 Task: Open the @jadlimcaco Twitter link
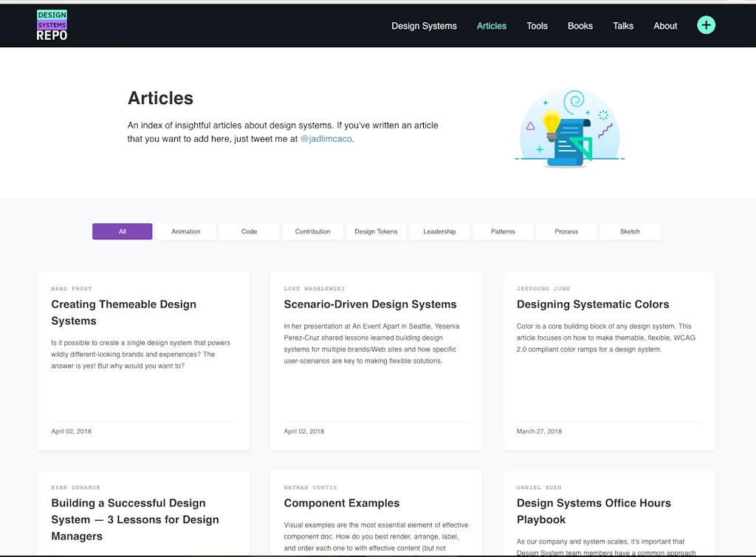(x=326, y=138)
